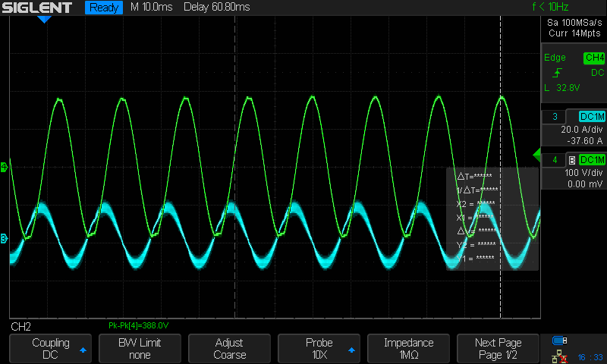Screen dimensions: 607x364
Task: Click the X2 cursor readout line
Action: [476, 204]
